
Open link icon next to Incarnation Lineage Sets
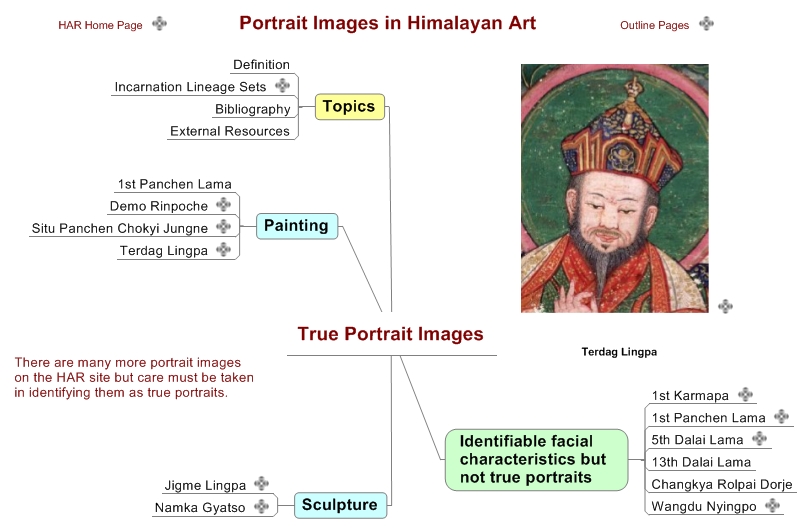point(282,85)
